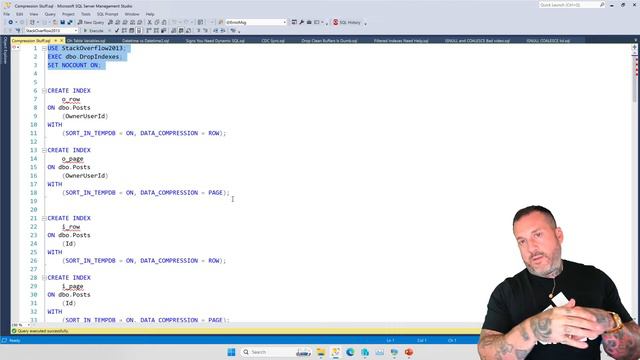Click the green query success status icon
This screenshot has height=360, width=640.
[14, 331]
